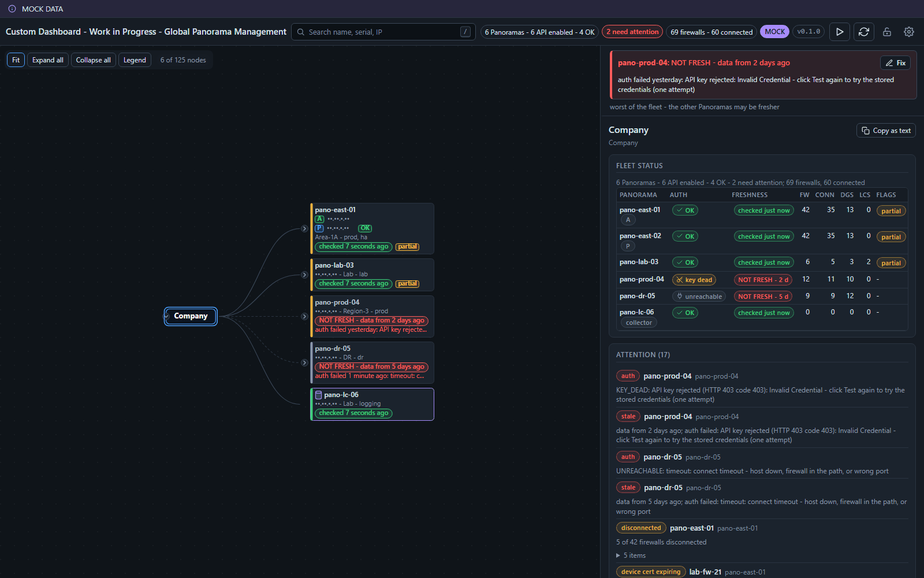The width and height of the screenshot is (924, 578).
Task: Expand the pano-prod-04 node chevron
Action: pyautogui.click(x=304, y=316)
